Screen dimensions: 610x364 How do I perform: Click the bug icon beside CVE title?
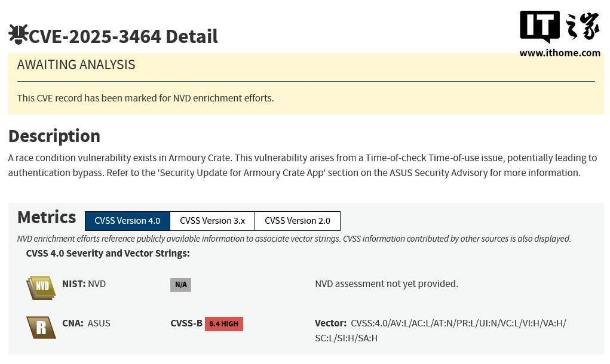(x=18, y=35)
